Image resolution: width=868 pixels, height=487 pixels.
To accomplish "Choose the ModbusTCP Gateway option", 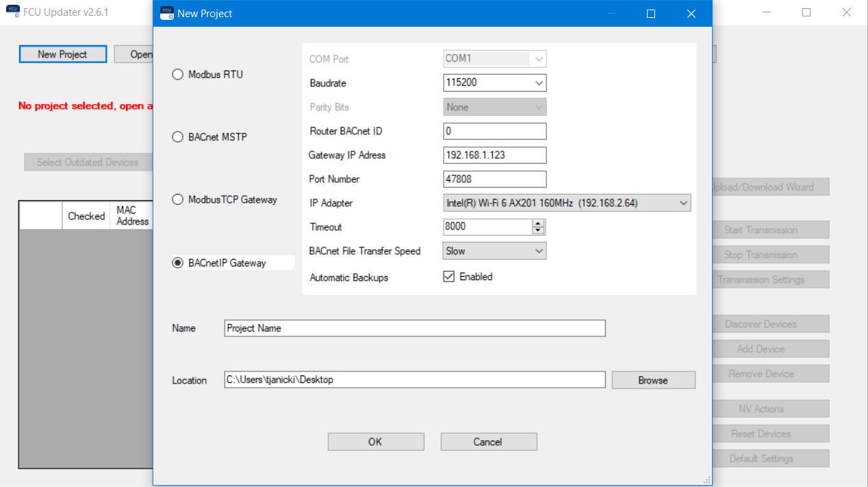I will pyautogui.click(x=177, y=200).
